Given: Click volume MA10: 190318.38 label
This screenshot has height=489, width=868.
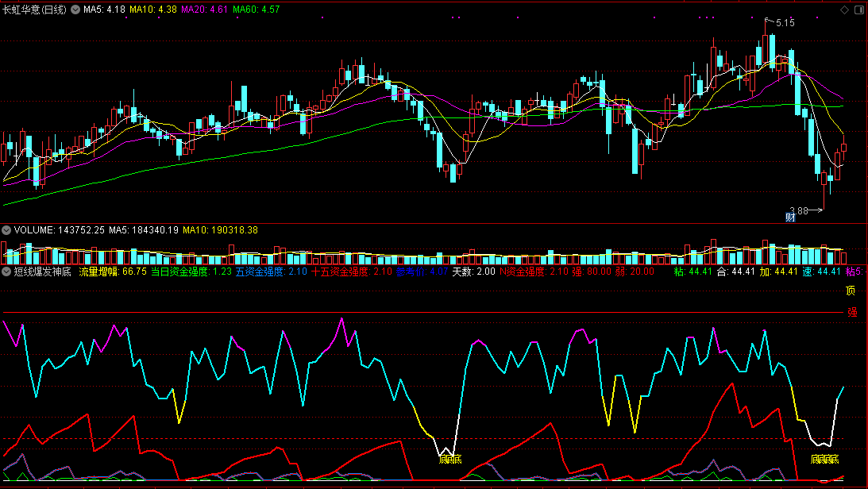Looking at the screenshot, I should 220,230.
